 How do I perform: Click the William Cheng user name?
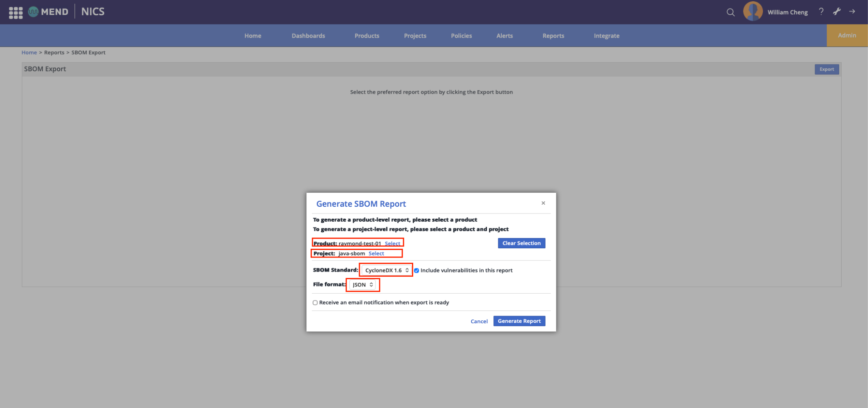(x=787, y=12)
